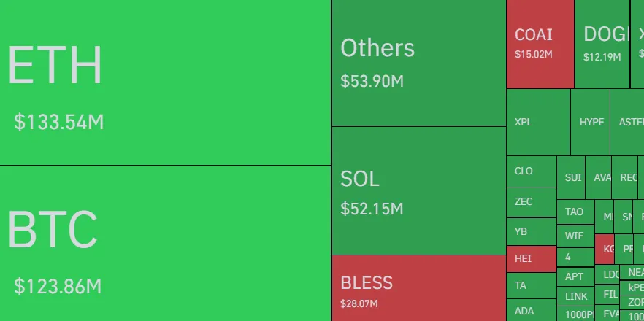This screenshot has height=321, width=644.
Task: Open the YB tile
Action: (531, 231)
